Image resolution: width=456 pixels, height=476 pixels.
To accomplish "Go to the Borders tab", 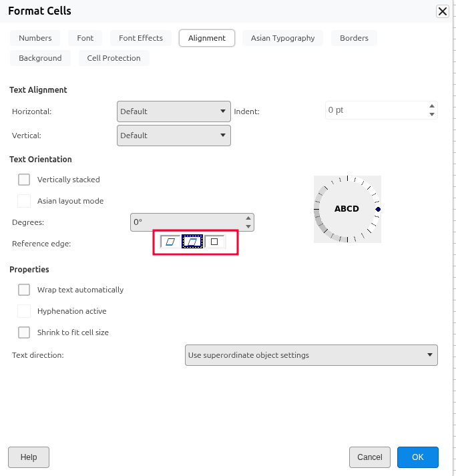I will click(354, 38).
